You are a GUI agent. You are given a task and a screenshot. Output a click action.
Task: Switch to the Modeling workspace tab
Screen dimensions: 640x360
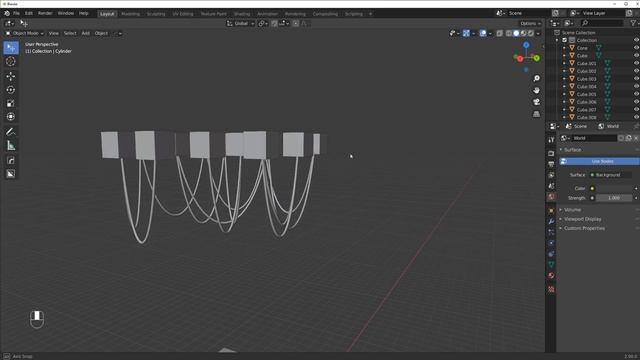coord(130,13)
